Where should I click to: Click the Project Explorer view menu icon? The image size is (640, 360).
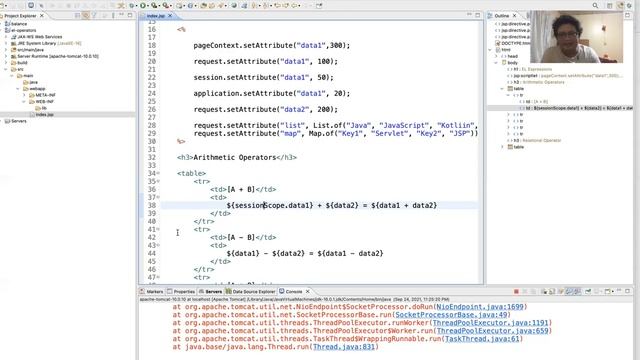(x=113, y=15)
